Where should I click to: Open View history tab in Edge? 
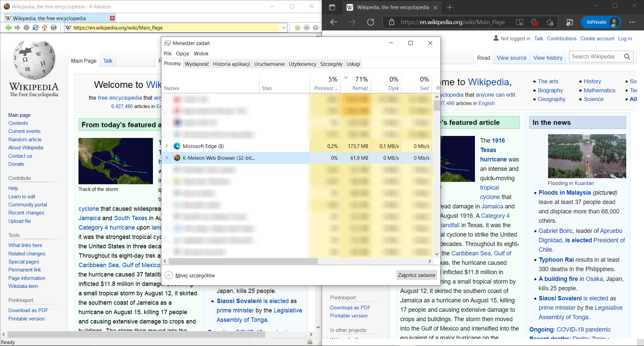pos(548,58)
